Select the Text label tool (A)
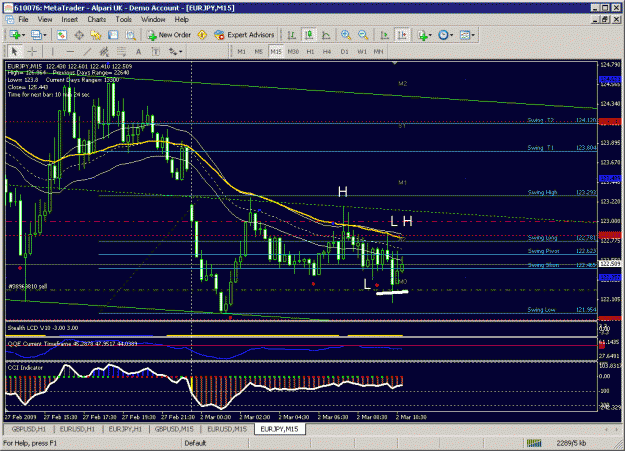The height and width of the screenshot is (451, 625). [138, 51]
